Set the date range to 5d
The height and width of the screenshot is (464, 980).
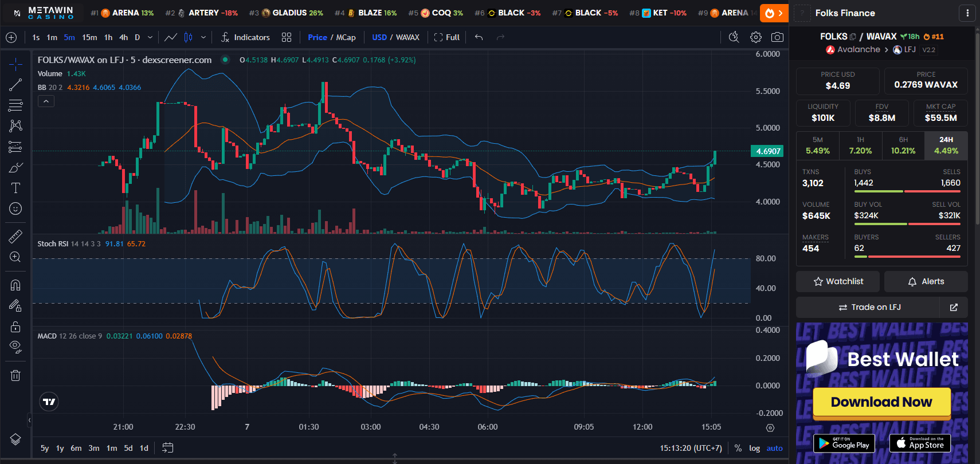click(128, 448)
